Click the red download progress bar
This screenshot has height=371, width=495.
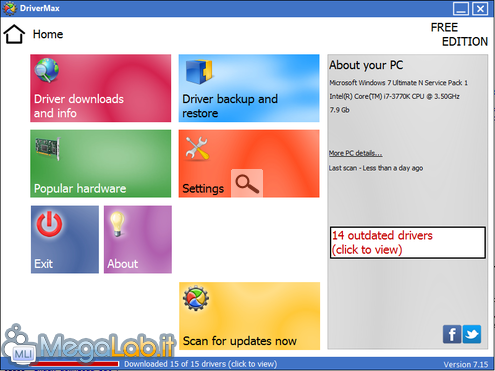[x=74, y=364]
